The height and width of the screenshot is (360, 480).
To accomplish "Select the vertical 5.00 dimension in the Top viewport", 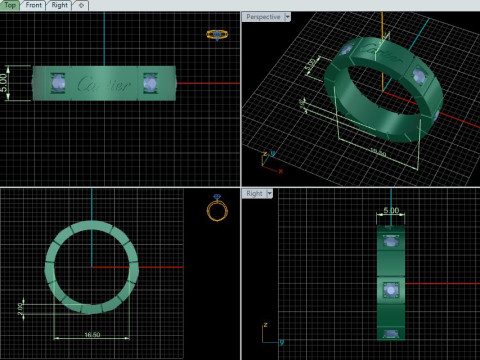I will (3, 83).
